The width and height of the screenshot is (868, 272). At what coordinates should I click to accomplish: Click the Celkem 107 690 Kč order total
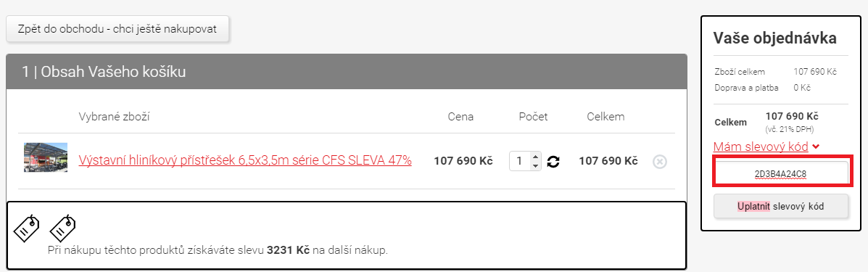(x=792, y=116)
